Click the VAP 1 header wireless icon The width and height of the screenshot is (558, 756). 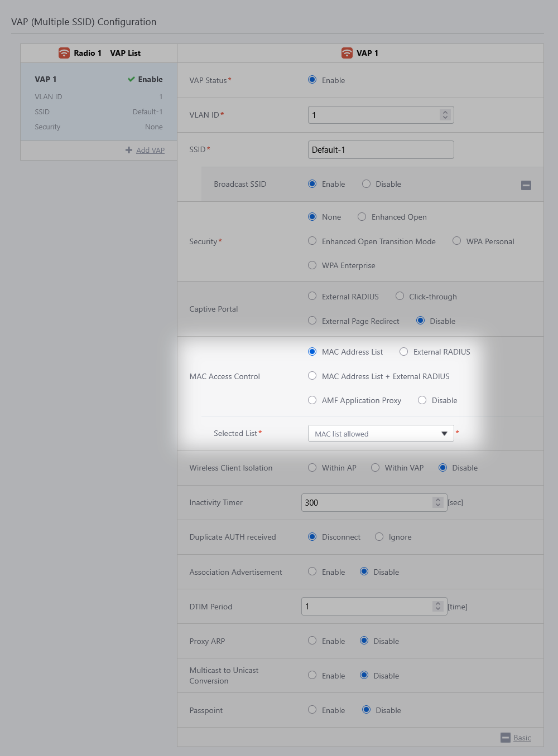(347, 53)
